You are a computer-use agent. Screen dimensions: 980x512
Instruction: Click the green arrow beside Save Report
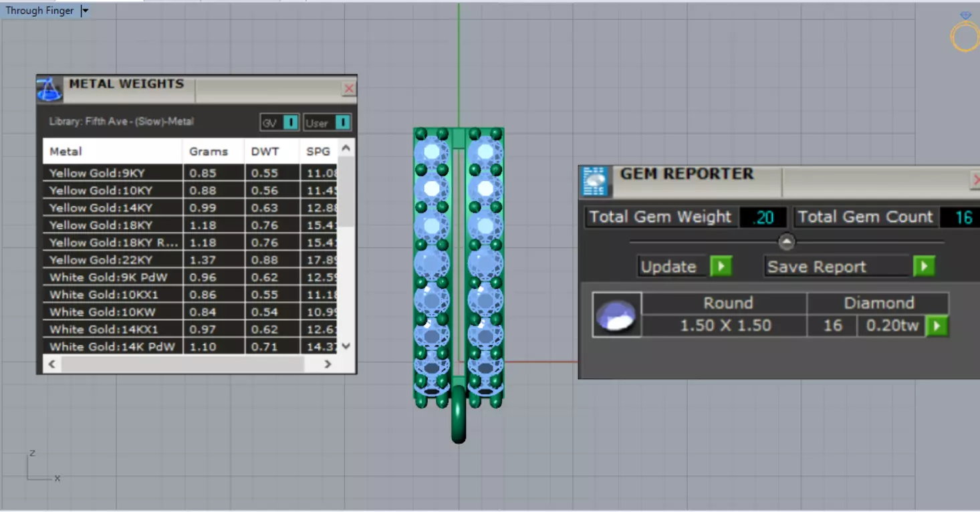924,267
